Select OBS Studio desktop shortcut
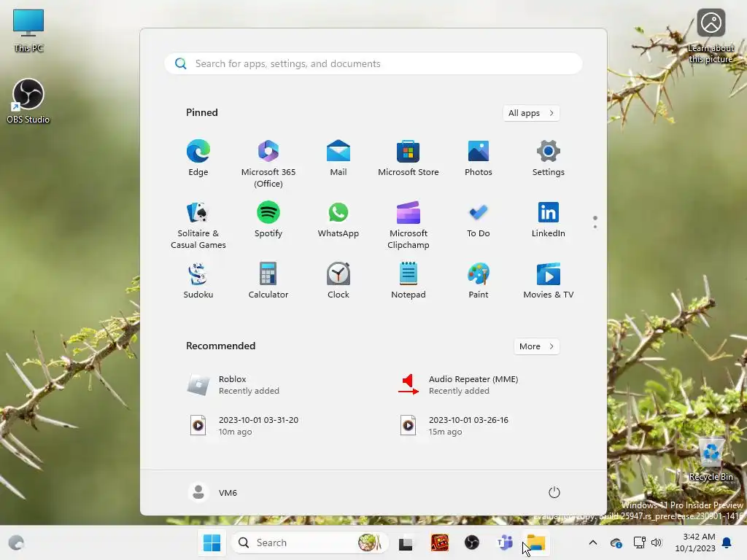The width and height of the screenshot is (747, 560). click(28, 101)
